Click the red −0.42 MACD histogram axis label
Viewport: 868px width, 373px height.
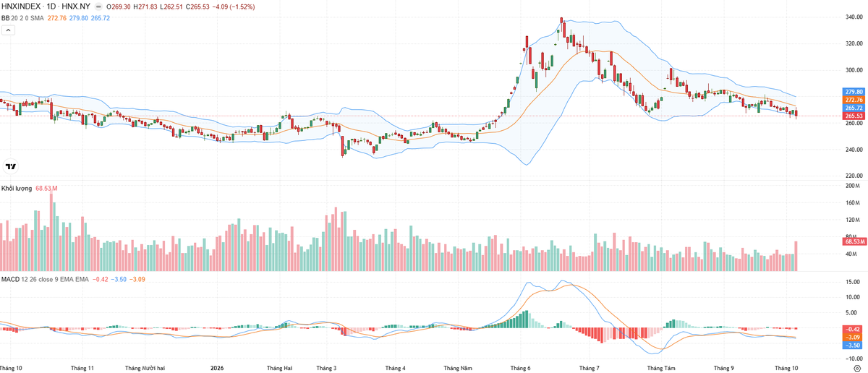[x=854, y=329]
